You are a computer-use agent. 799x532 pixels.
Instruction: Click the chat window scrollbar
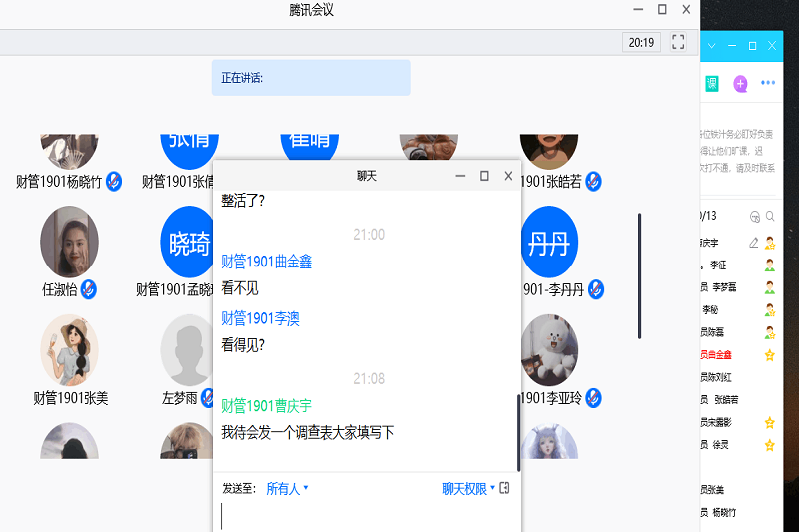[x=518, y=433]
